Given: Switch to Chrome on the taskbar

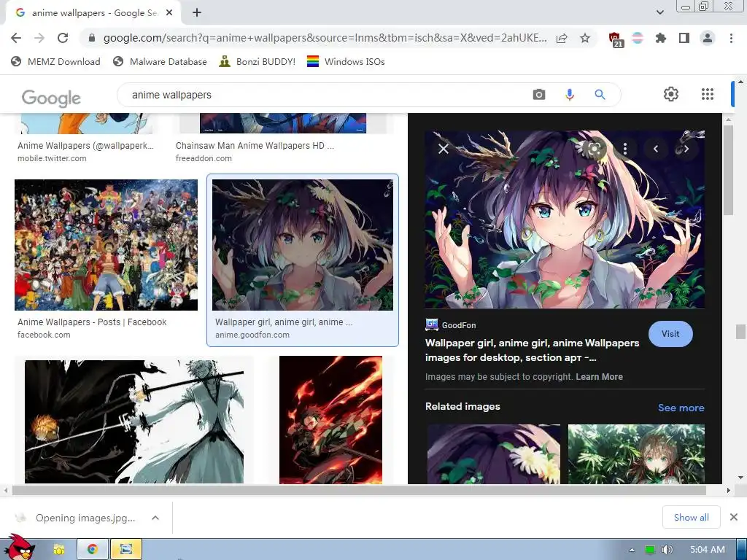Looking at the screenshot, I should pos(93,550).
